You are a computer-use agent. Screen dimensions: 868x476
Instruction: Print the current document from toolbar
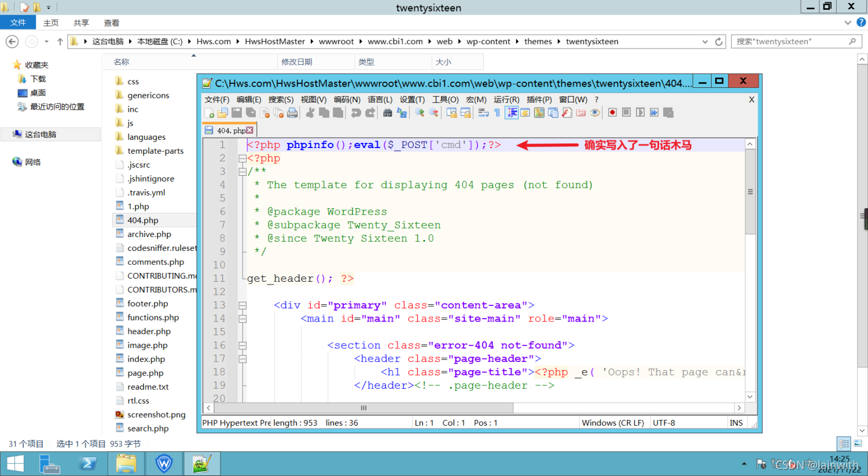[292, 113]
